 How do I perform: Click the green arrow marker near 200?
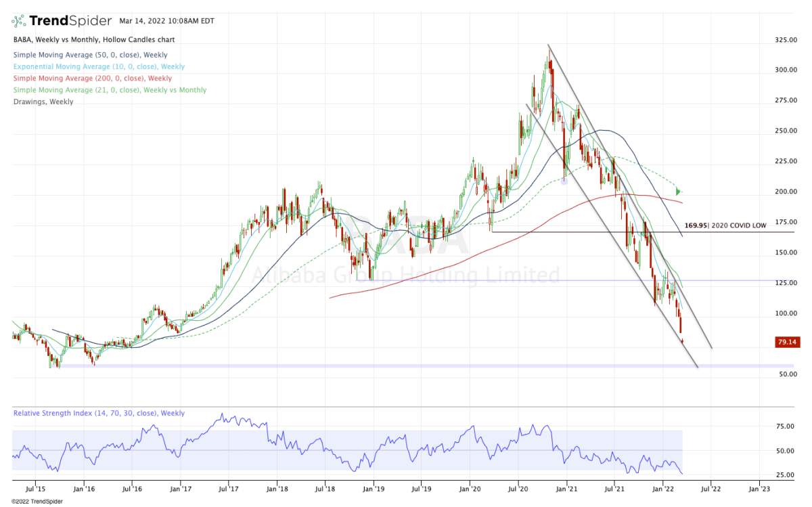[679, 192]
